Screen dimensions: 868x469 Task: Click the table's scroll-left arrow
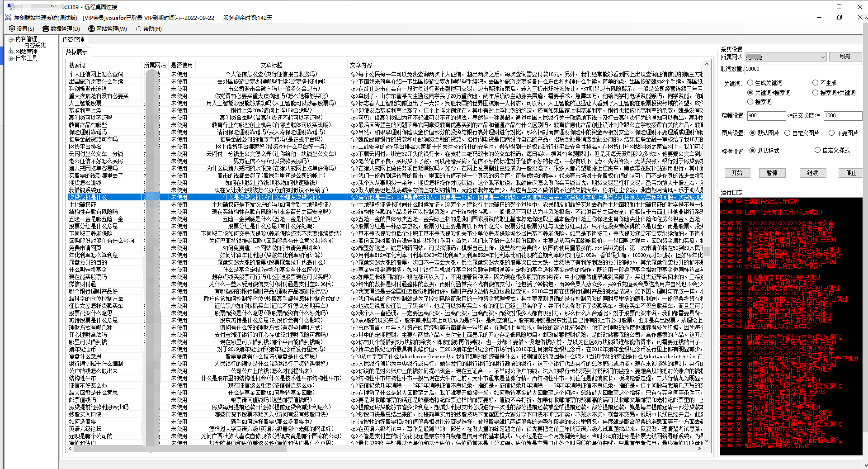tap(70, 448)
